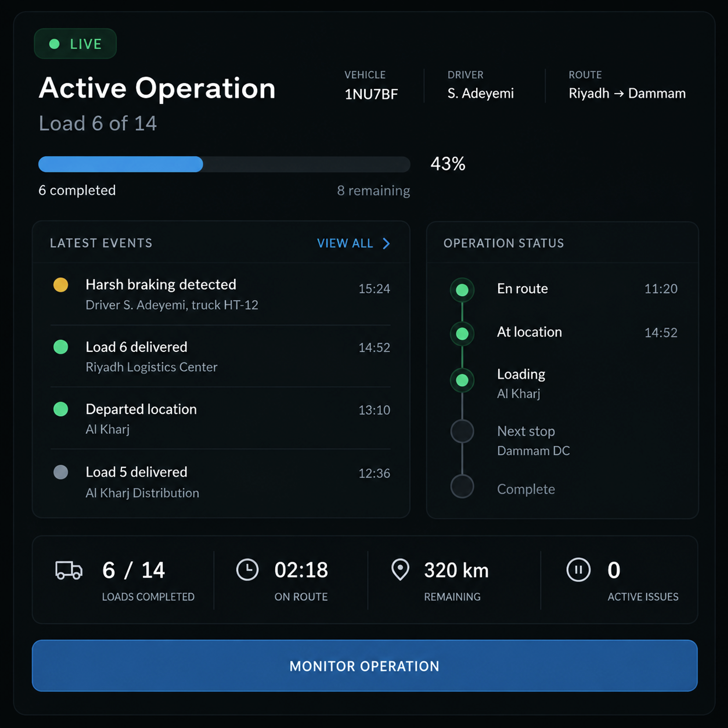Select the En route status marker
The height and width of the screenshot is (728, 728).
click(462, 290)
